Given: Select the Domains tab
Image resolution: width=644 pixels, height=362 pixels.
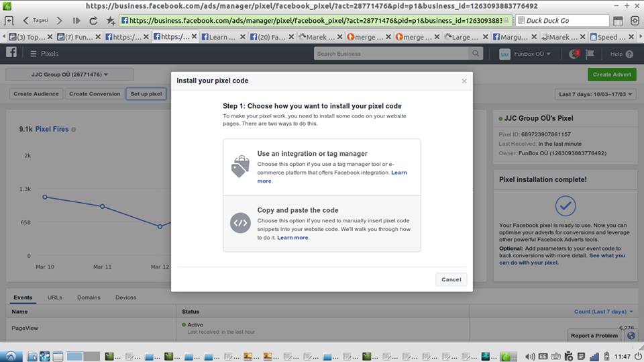Looking at the screenshot, I should (89, 298).
